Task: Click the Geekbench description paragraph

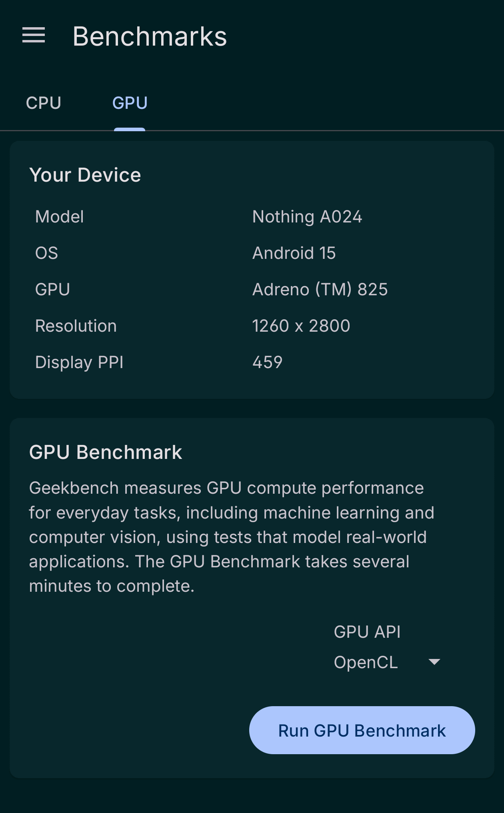Action: pyautogui.click(x=231, y=537)
